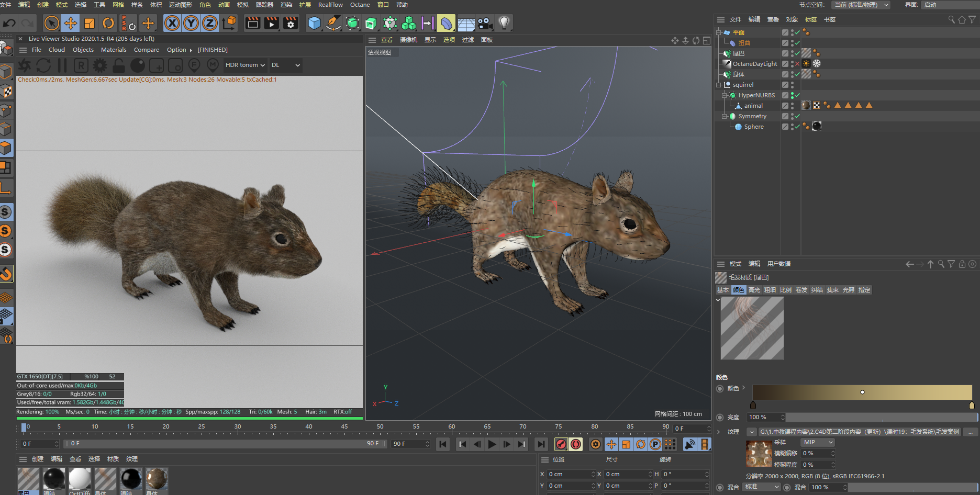Collapse the Symmetry object branch

[x=725, y=116]
